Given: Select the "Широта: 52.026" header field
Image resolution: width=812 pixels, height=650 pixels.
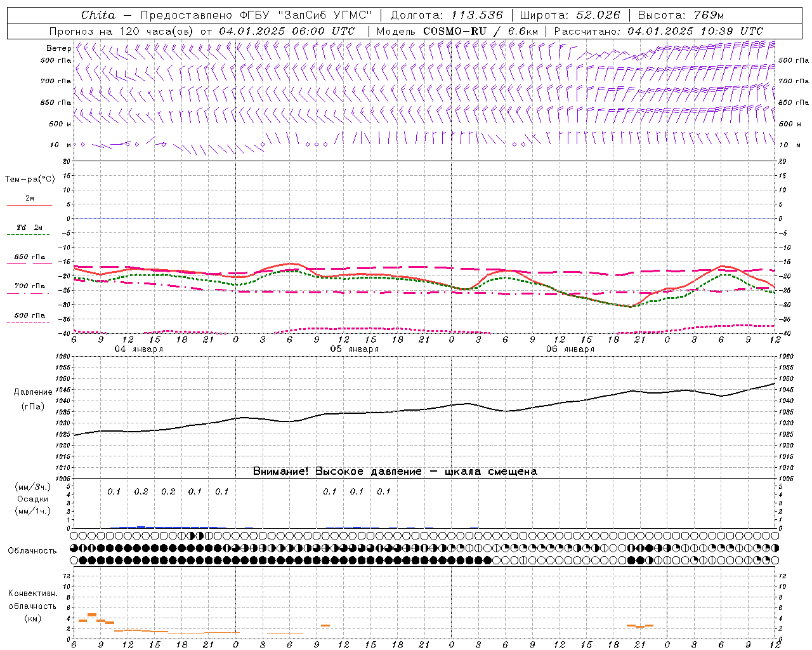Looking at the screenshot, I should pos(570,15).
